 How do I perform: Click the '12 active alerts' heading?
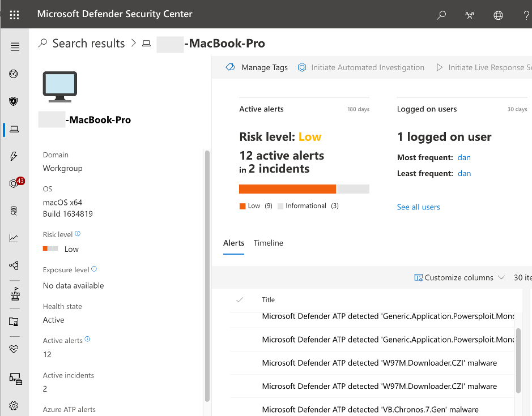(282, 156)
